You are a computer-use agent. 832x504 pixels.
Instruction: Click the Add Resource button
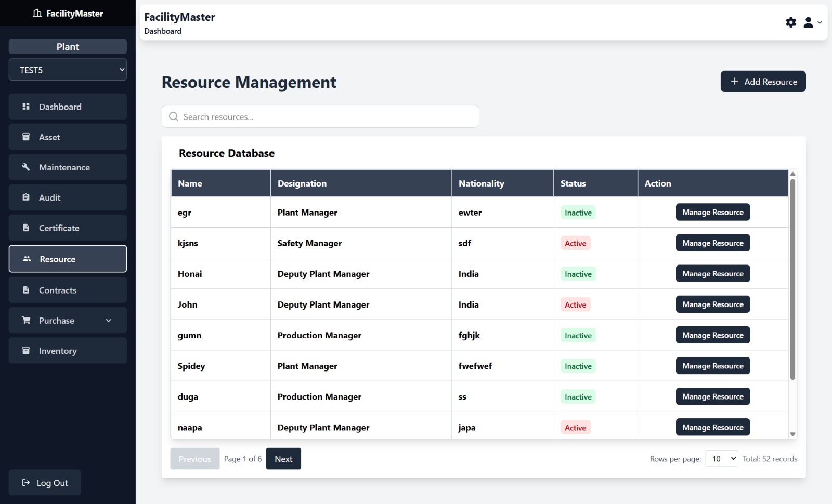click(762, 81)
